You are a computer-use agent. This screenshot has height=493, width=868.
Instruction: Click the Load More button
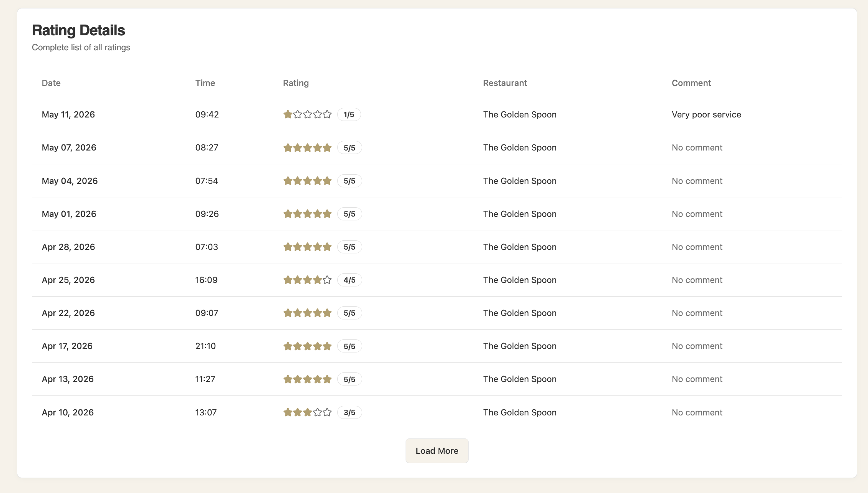437,451
